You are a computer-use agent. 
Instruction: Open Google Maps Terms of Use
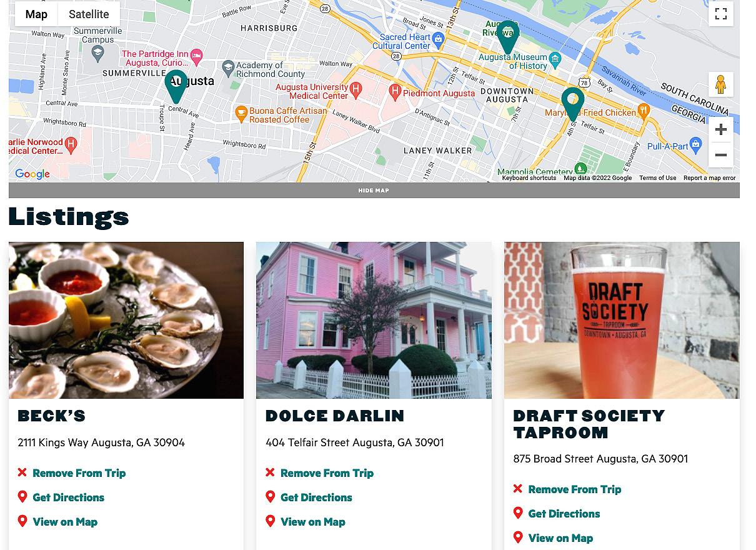pyautogui.click(x=657, y=178)
